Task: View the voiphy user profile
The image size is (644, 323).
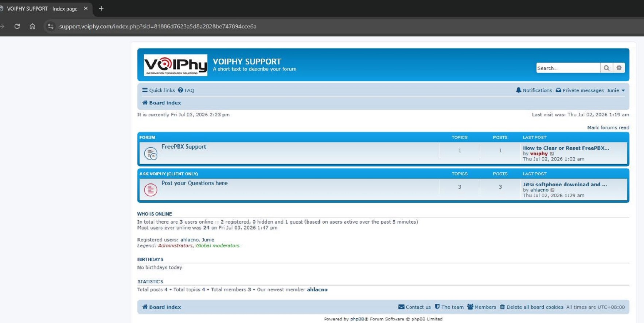Action: [539, 154]
